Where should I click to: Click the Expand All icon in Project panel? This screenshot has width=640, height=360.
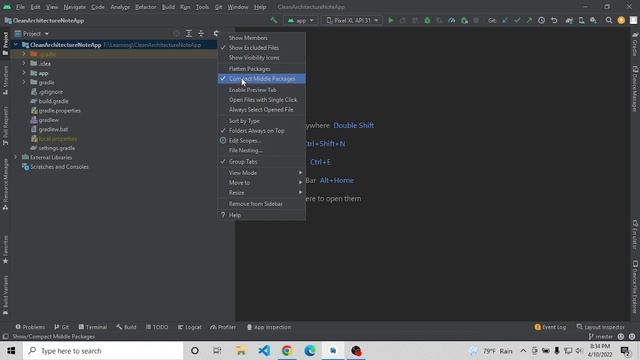189,33
